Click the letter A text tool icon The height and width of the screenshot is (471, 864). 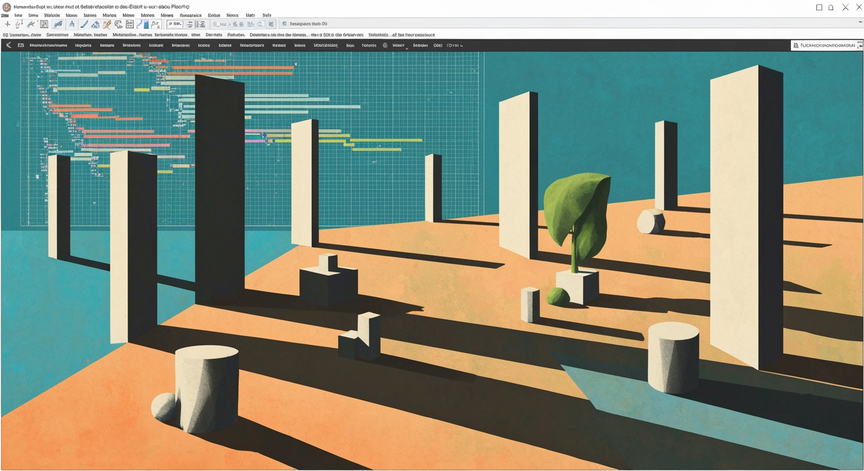[72, 24]
